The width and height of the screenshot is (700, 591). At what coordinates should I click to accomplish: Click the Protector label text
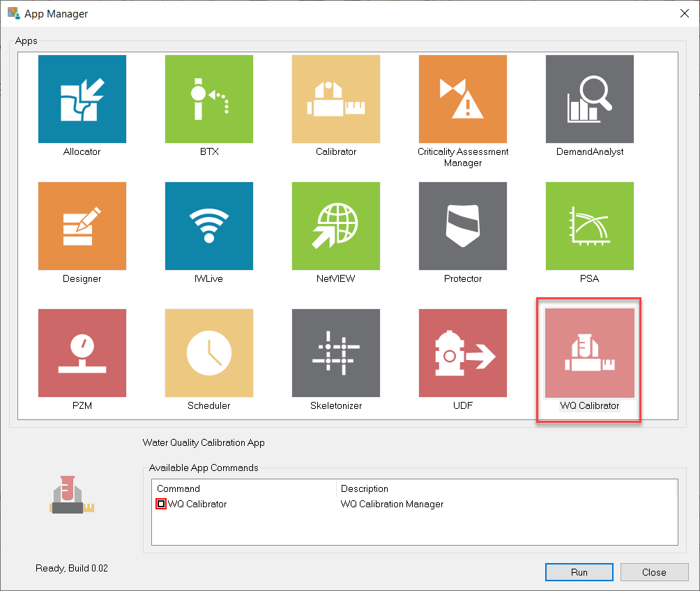462,278
